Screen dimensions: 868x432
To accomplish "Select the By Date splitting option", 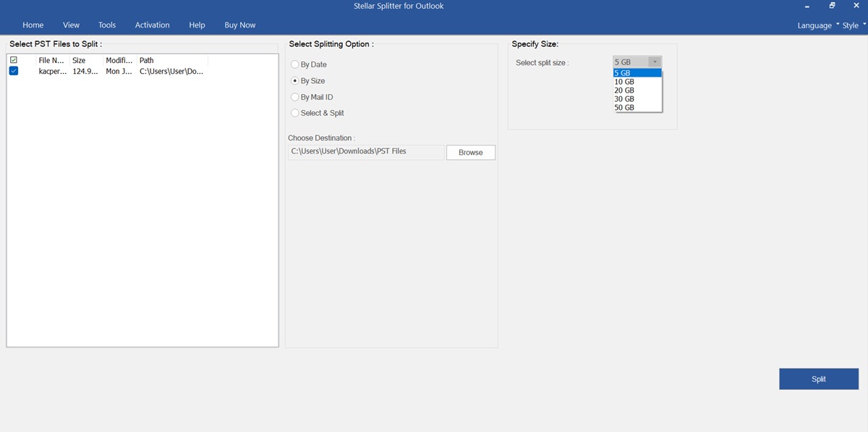I will pos(309,64).
